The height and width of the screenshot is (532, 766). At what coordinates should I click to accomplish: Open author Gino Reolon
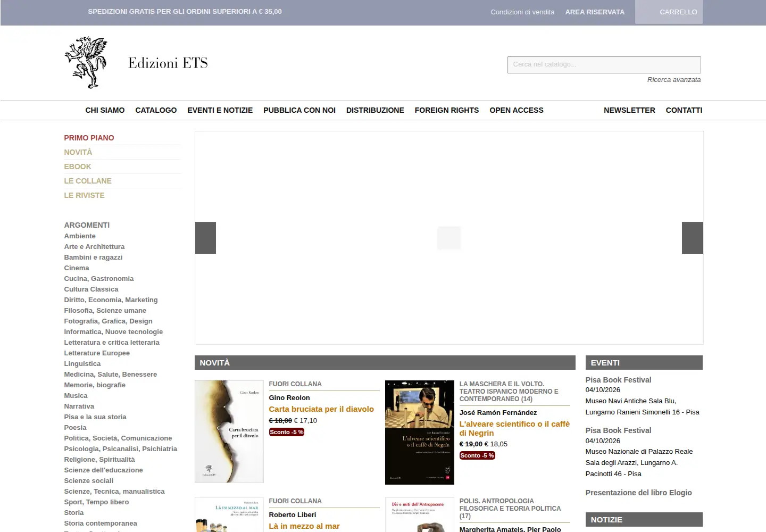click(289, 398)
